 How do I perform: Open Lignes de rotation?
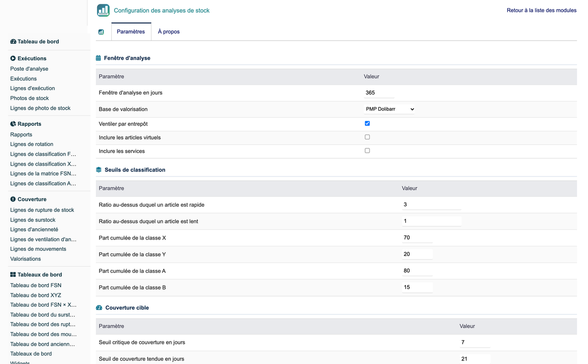tap(32, 145)
